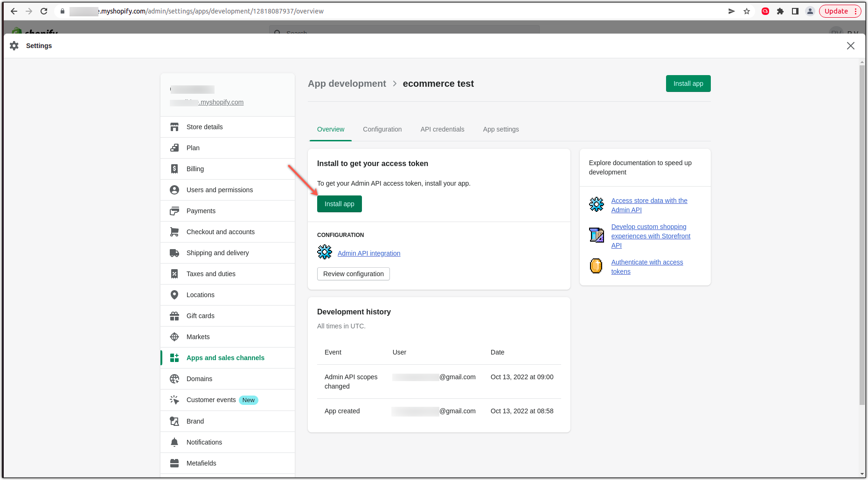Go back to the previous browser page
The width and height of the screenshot is (868, 480).
click(14, 11)
